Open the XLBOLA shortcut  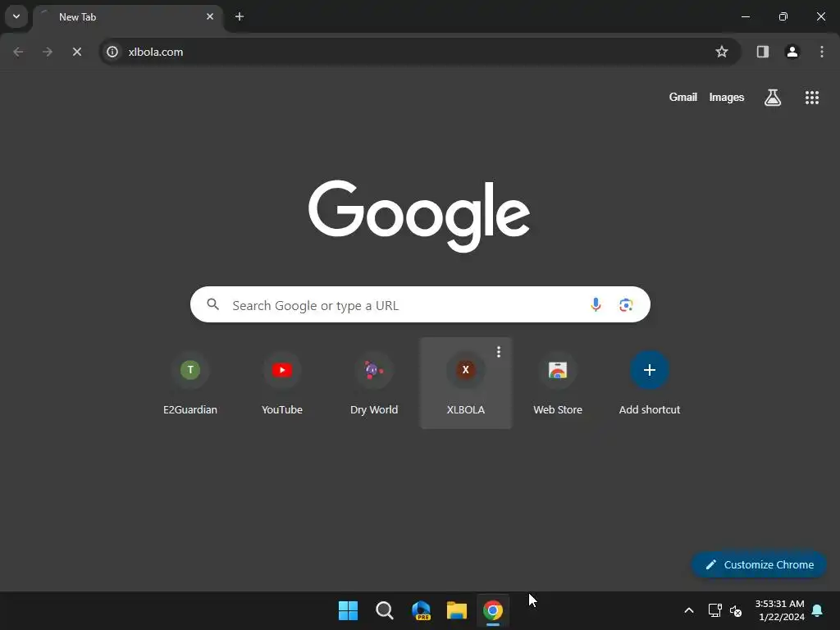[466, 384]
